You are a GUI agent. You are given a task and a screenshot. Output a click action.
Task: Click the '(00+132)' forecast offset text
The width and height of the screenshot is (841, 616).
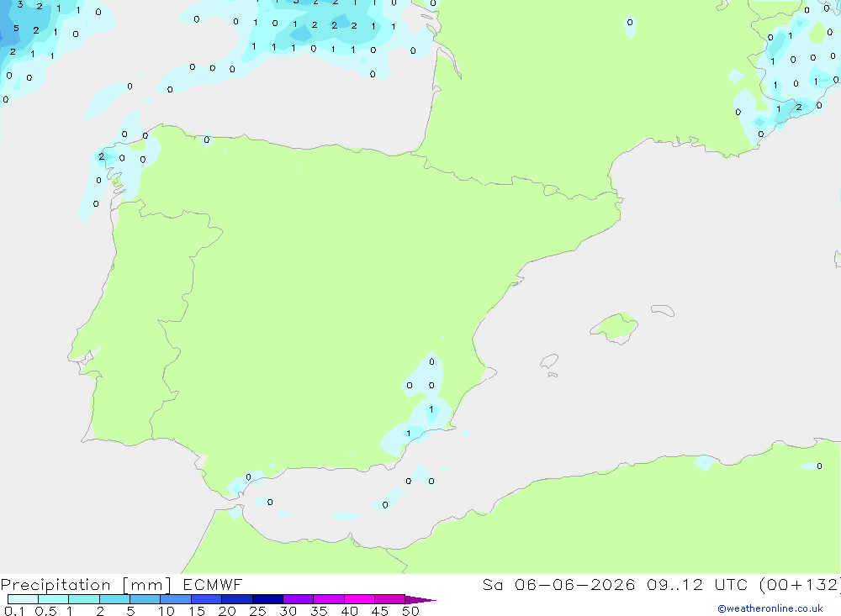click(800, 584)
